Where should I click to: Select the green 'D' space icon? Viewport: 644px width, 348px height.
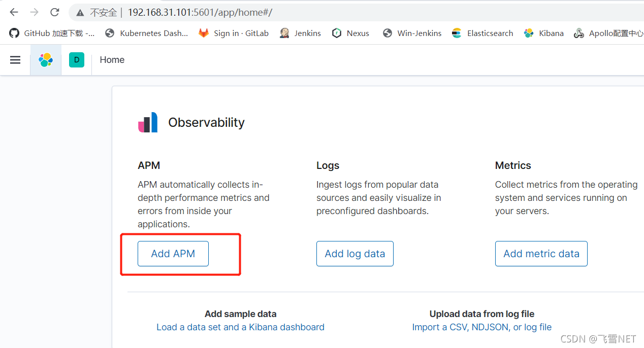coord(76,59)
